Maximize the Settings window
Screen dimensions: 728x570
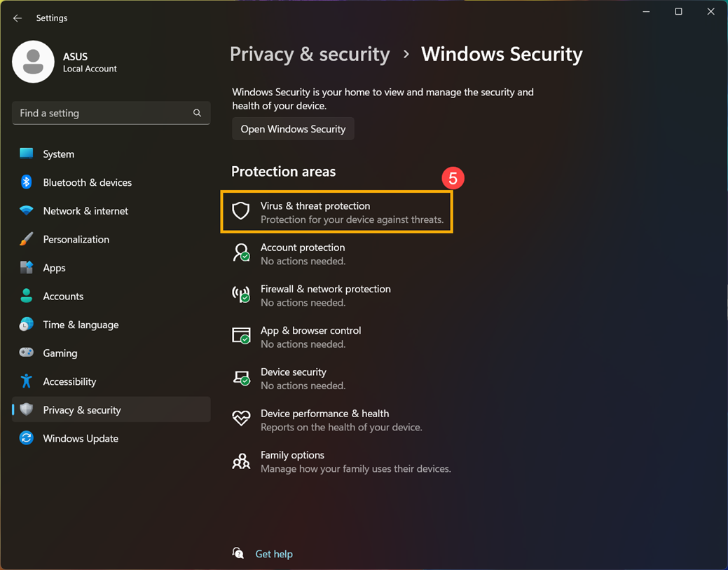pyautogui.click(x=678, y=12)
